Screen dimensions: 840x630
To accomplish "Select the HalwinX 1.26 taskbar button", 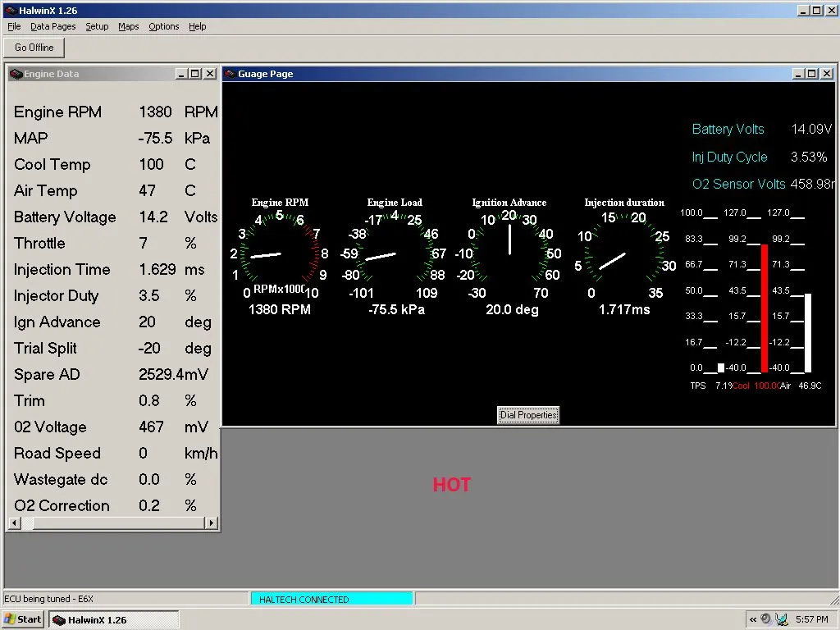I will [113, 620].
